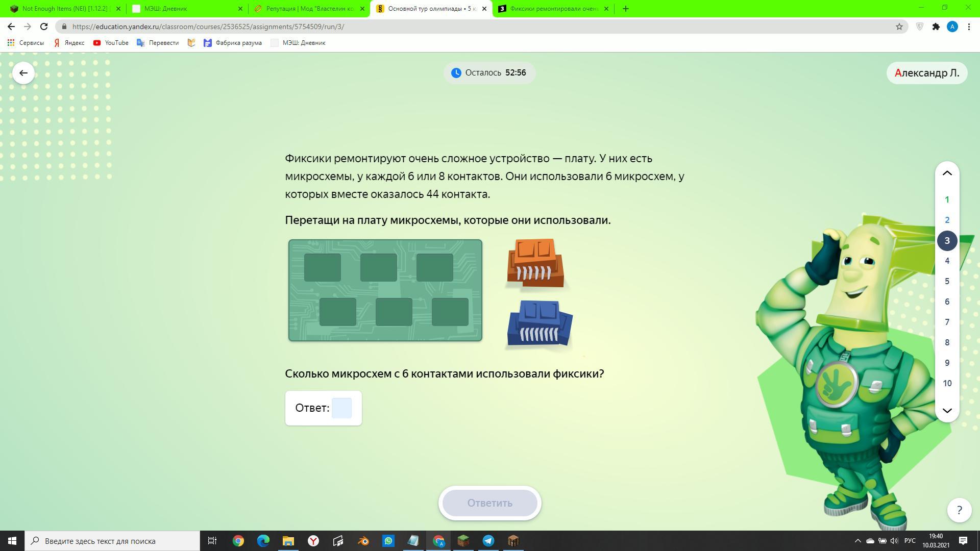Open Yandex Browser from the taskbar

(313, 541)
